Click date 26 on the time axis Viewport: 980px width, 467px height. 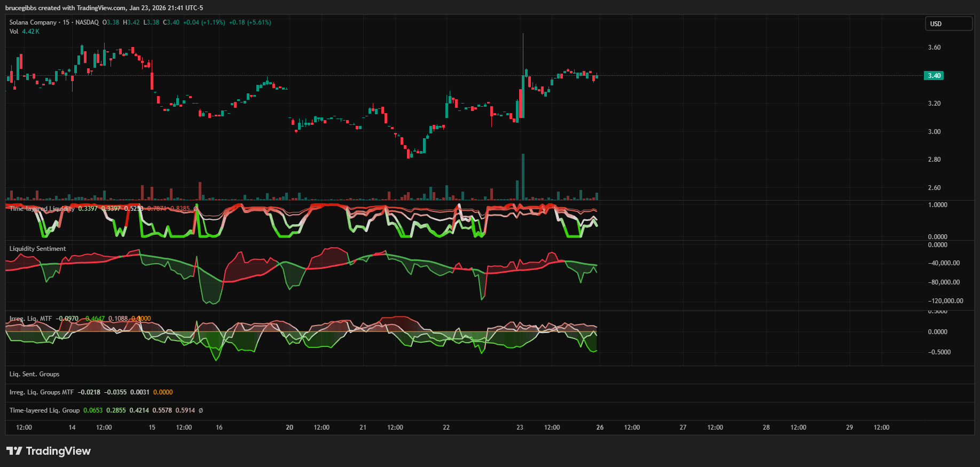(600, 428)
